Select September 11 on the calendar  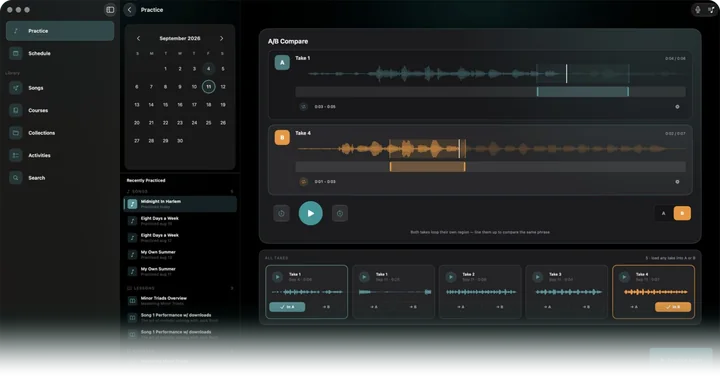click(208, 87)
